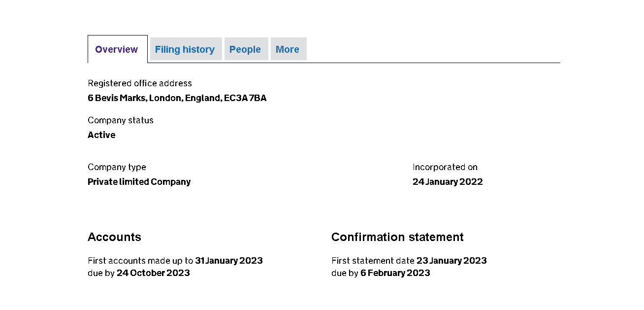Viewport: 644px width, 310px height.
Task: Click the Company status label
Action: pos(121,120)
